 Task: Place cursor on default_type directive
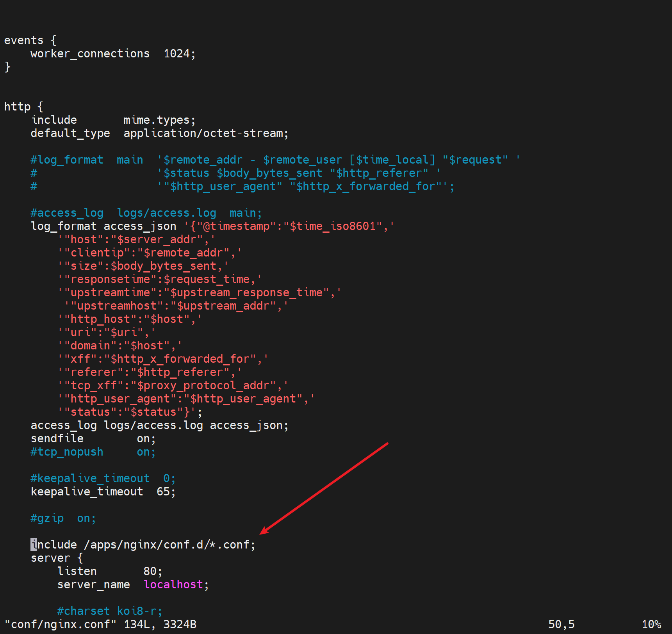(x=70, y=133)
